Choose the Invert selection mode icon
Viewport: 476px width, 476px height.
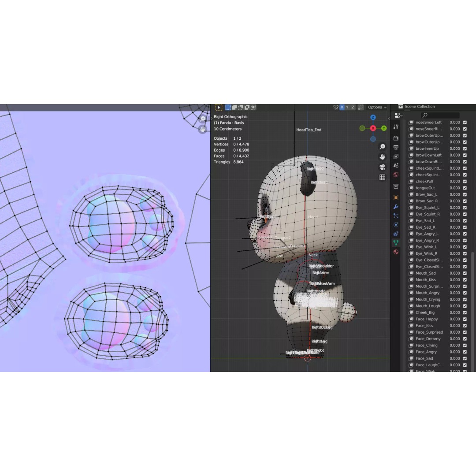tap(247, 107)
